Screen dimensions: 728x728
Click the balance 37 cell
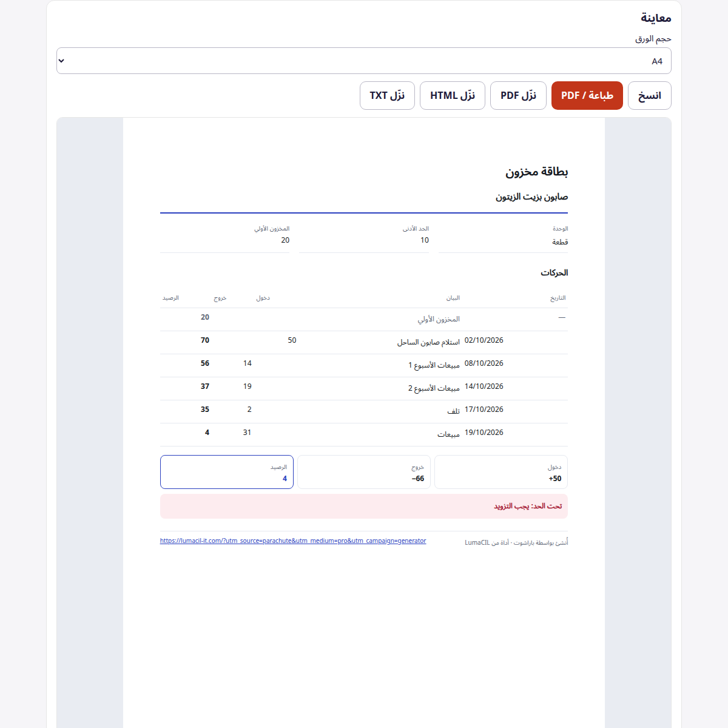(x=205, y=386)
